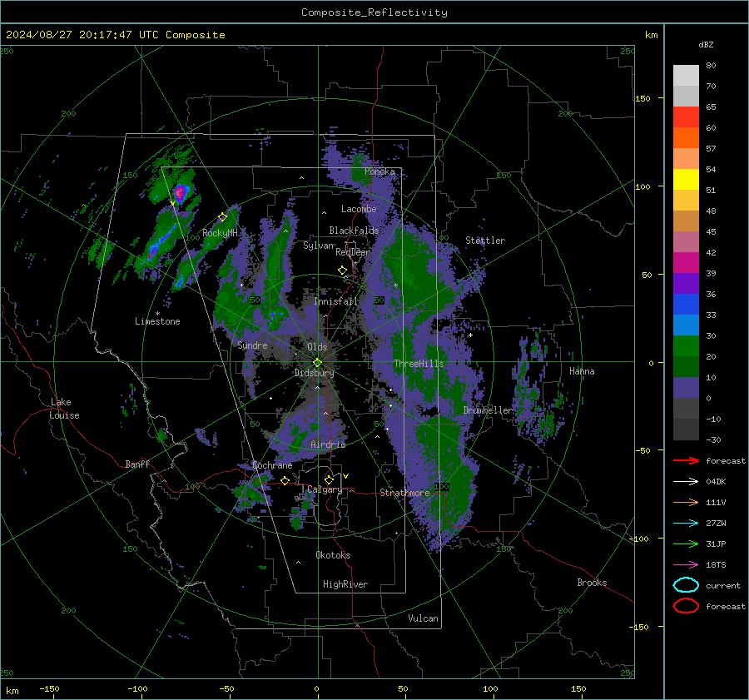Click the green 31JP arrow icon
This screenshot has width=749, height=700.
tap(686, 544)
